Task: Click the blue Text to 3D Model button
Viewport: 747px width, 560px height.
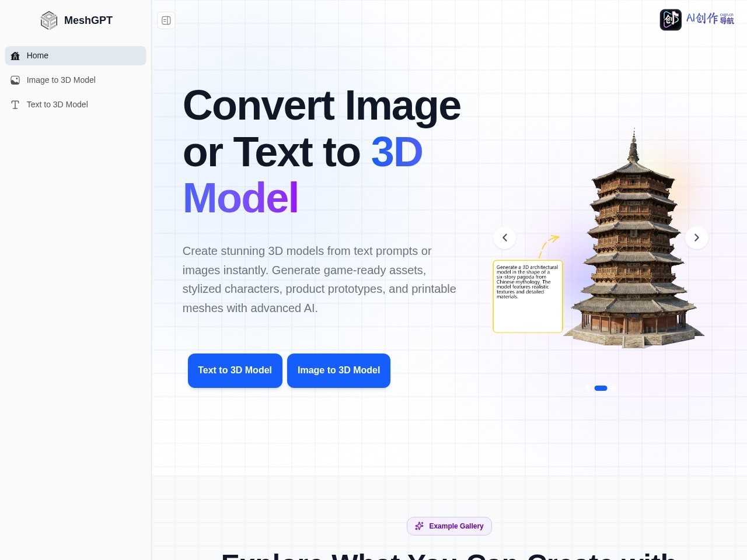Action: point(235,370)
